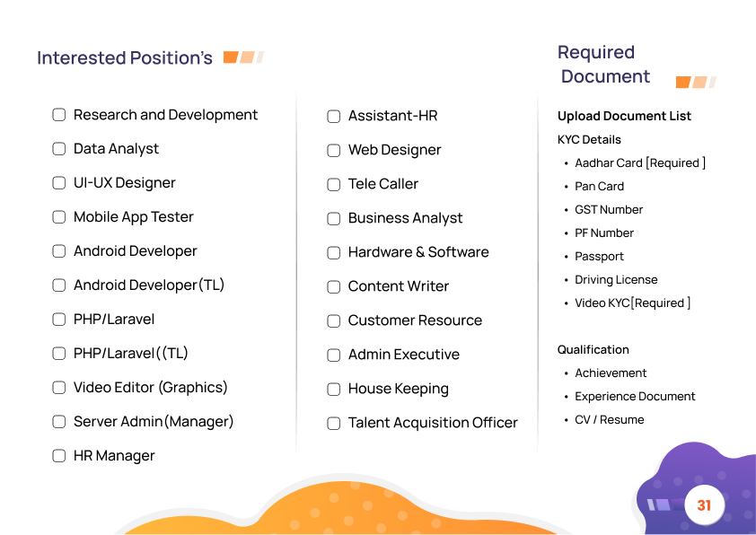Check the Content Writer box

334,286
